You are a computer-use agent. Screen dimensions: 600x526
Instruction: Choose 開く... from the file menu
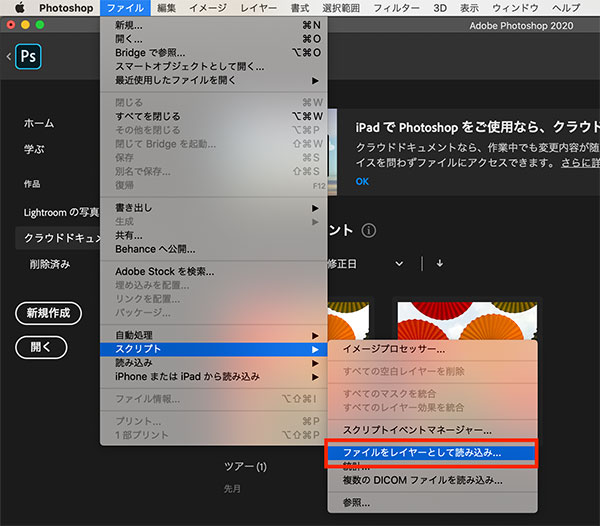point(214,39)
